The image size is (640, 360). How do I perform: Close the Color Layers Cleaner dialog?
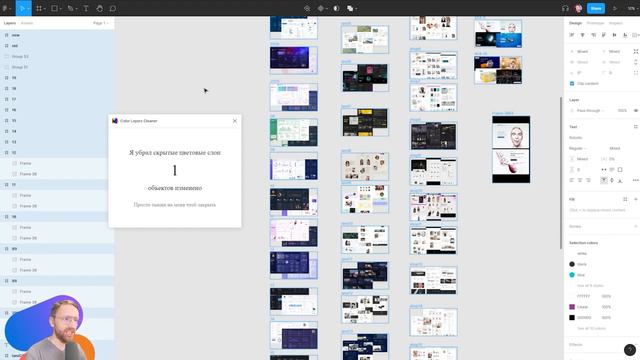(x=235, y=121)
